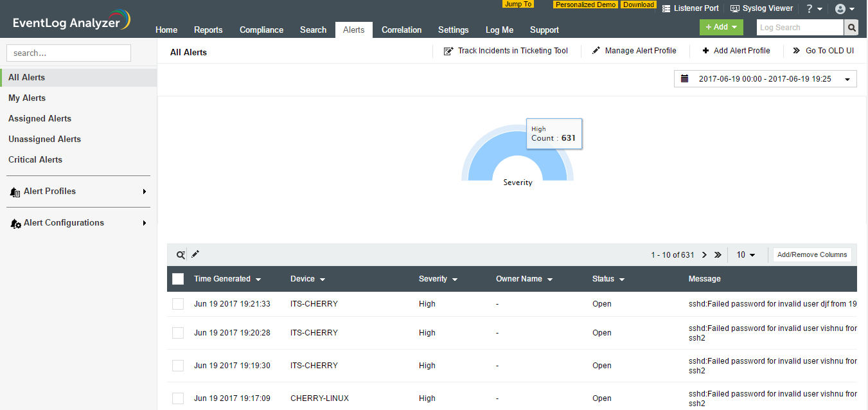This screenshot has height=410, width=868.
Task: Click the CHERRY-LINUX device cell
Action: 319,398
